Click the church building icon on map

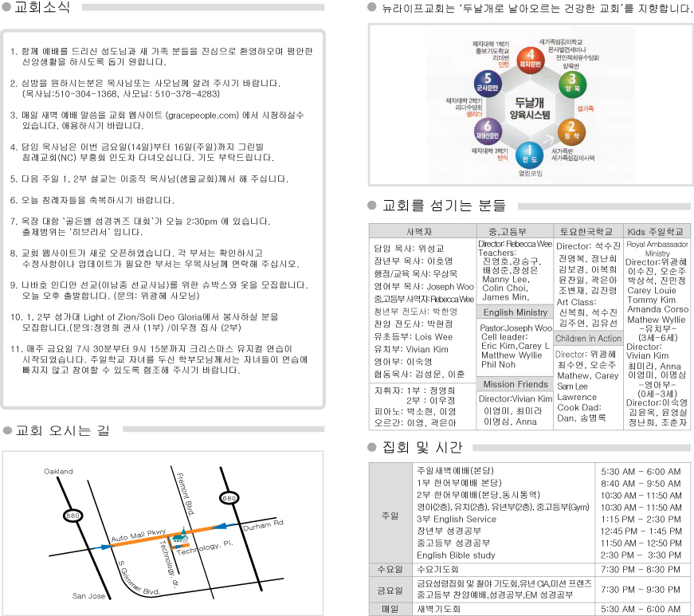click(179, 536)
